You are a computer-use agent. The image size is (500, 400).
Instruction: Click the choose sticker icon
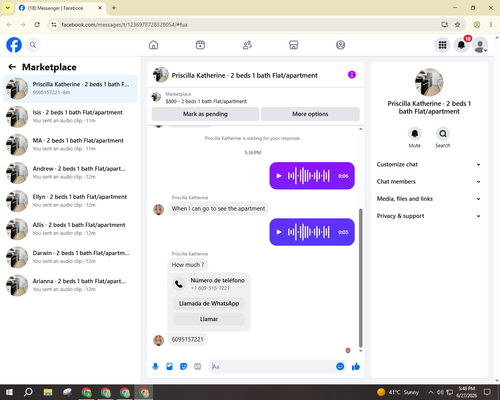(183, 367)
